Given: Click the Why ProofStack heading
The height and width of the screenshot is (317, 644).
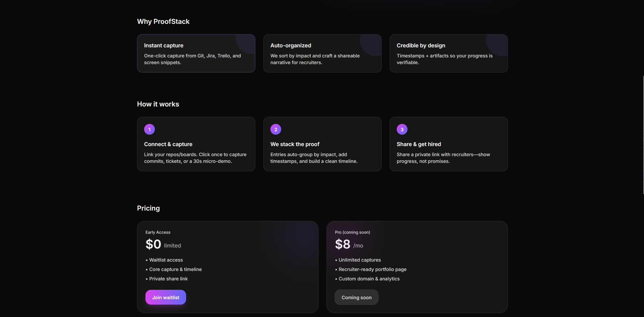Looking at the screenshot, I should pos(163,21).
